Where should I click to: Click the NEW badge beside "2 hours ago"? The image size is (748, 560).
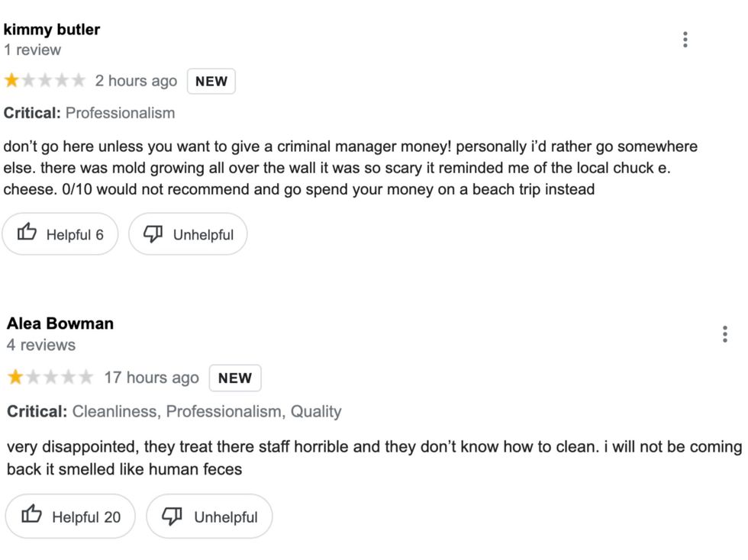click(x=211, y=82)
